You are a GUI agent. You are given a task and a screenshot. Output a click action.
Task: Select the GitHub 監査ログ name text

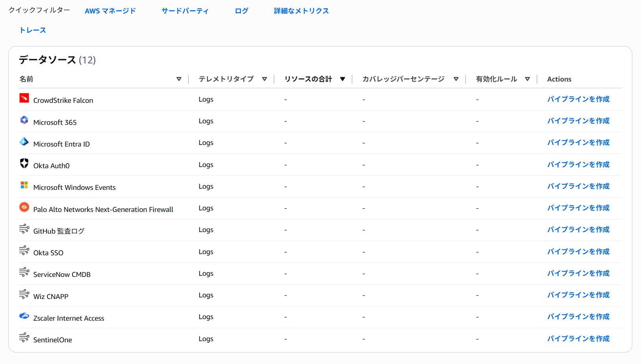tap(59, 231)
